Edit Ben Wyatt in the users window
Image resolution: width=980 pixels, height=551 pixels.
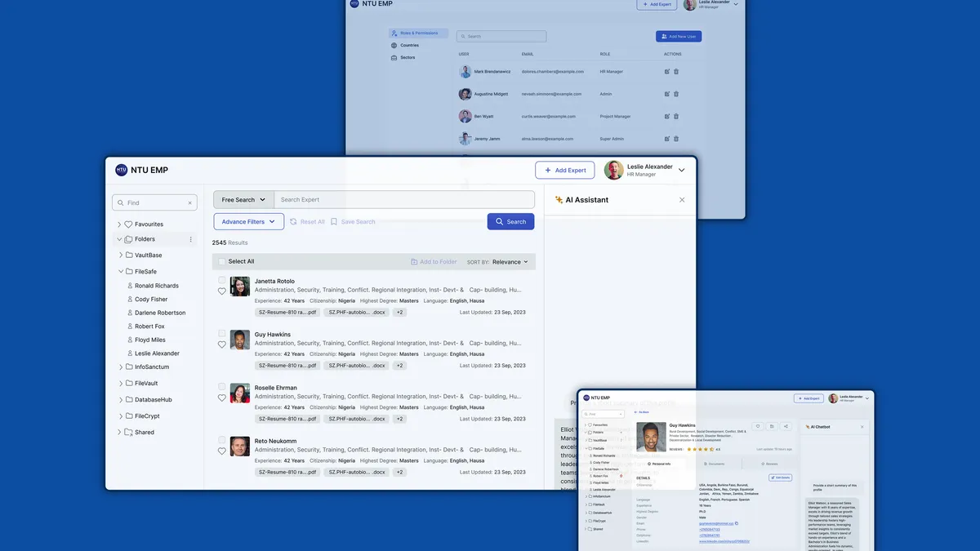(x=667, y=116)
